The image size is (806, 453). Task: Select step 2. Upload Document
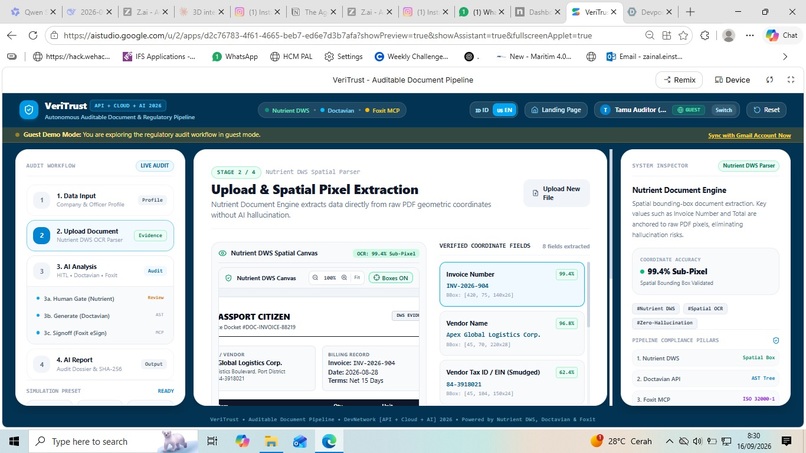coord(100,235)
